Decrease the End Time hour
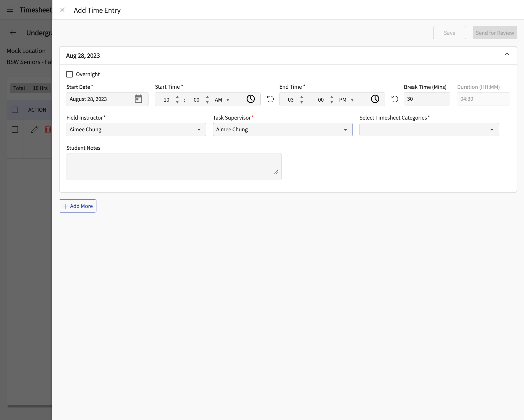 pyautogui.click(x=302, y=102)
